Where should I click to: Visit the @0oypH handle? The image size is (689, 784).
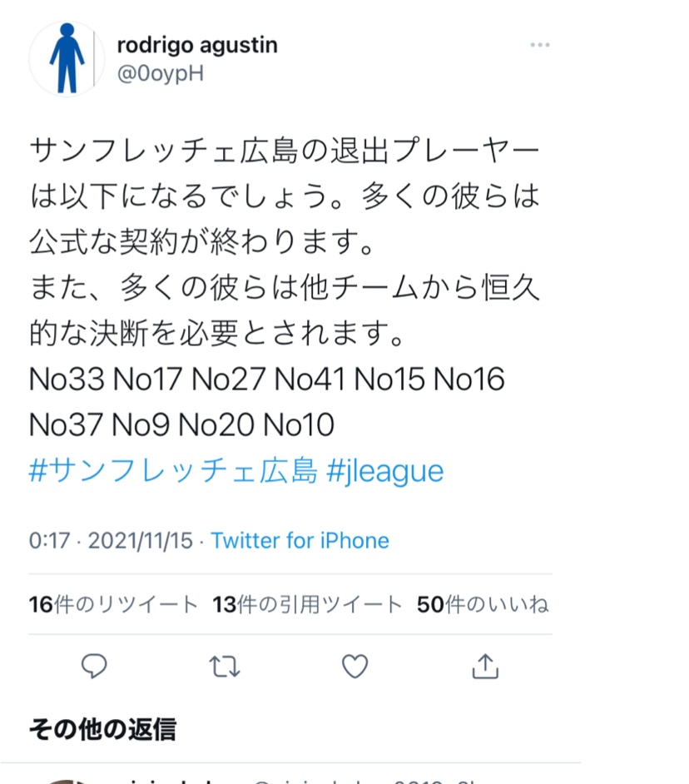[x=161, y=74]
